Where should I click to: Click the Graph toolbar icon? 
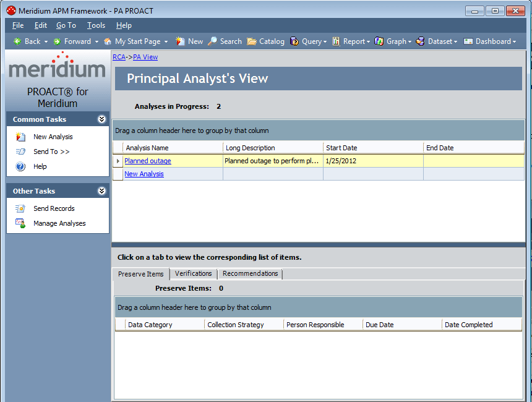390,41
